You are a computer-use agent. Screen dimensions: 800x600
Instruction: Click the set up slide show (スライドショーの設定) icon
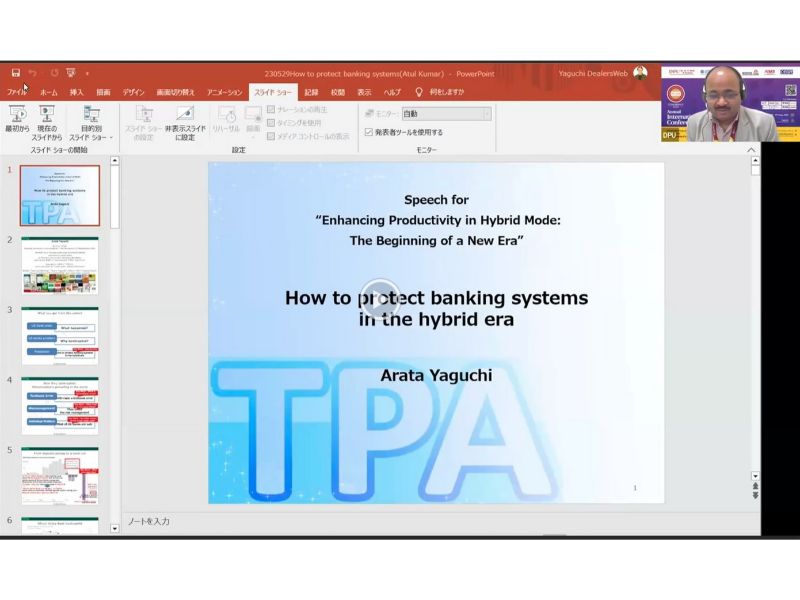coord(143,123)
